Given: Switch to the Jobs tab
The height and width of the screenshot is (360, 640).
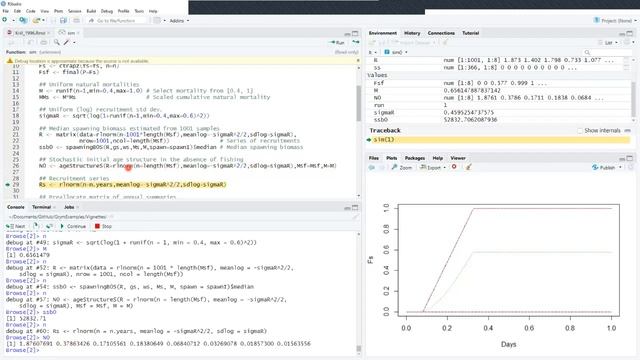Looking at the screenshot, I should [69, 207].
